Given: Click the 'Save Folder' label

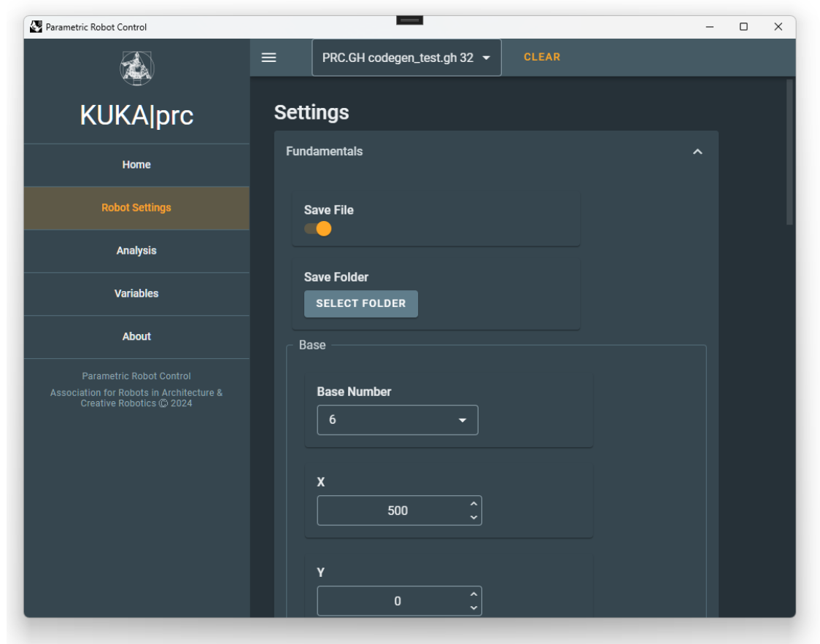Looking at the screenshot, I should [x=336, y=277].
